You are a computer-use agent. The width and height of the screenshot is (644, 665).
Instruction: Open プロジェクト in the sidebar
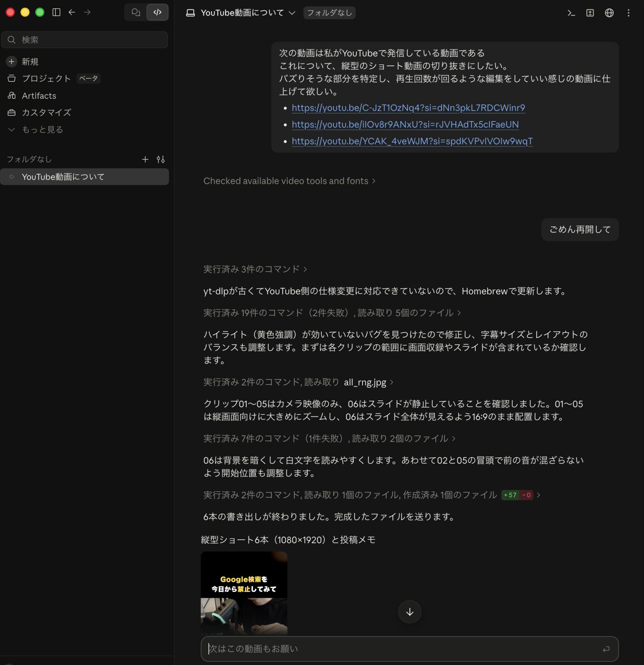click(x=46, y=79)
